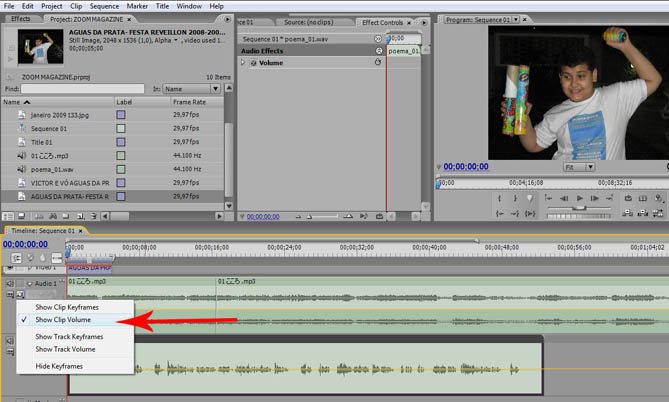The image size is (669, 402).
Task: Select Hide Keyframes from context menu
Action: (x=59, y=366)
